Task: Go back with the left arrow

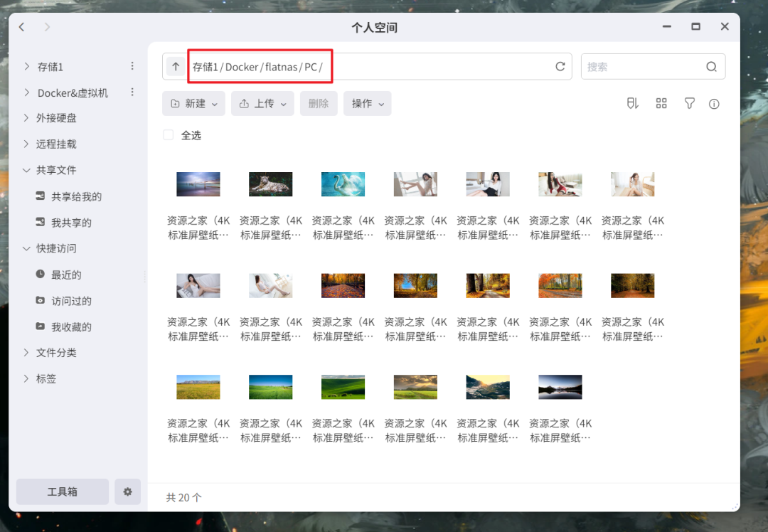Action: 21,27
